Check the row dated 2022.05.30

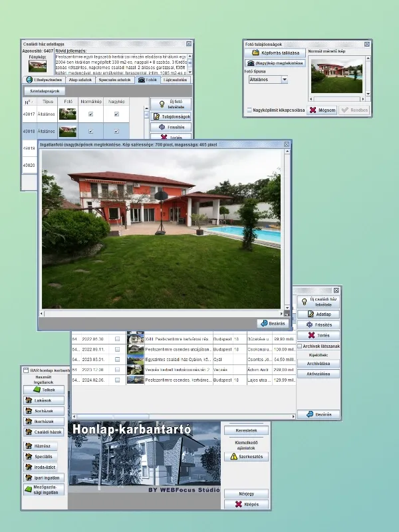118,339
